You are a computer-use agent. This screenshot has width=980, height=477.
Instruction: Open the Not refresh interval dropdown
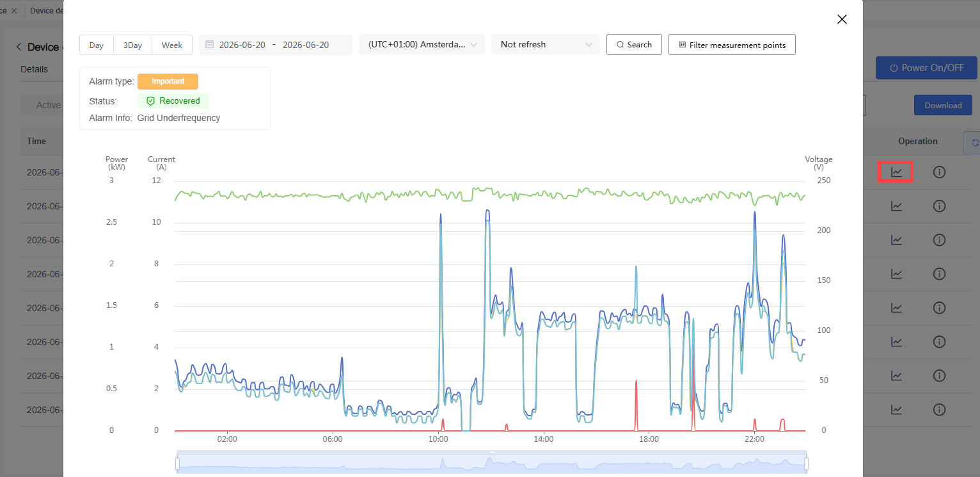[546, 45]
